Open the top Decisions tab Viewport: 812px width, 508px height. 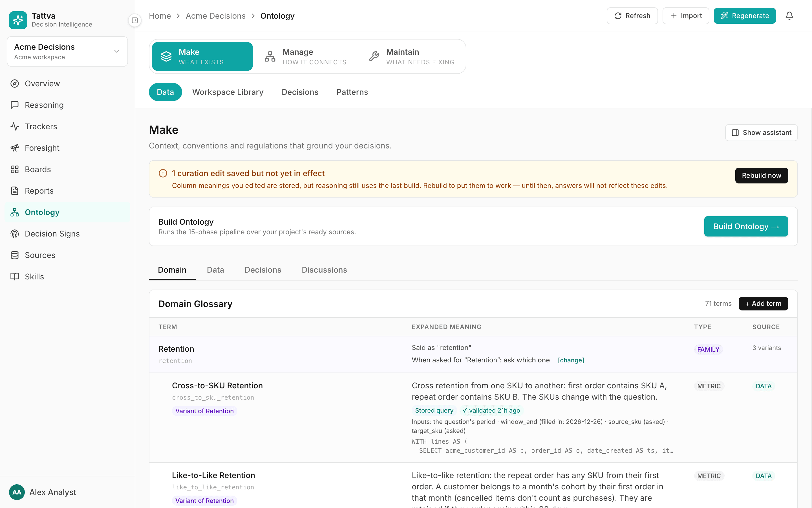pos(300,92)
